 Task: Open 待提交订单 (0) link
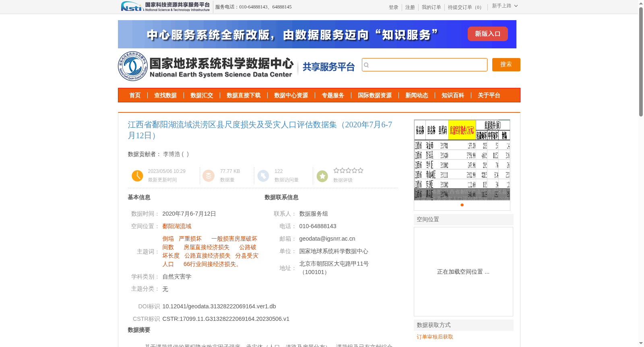pyautogui.click(x=466, y=7)
